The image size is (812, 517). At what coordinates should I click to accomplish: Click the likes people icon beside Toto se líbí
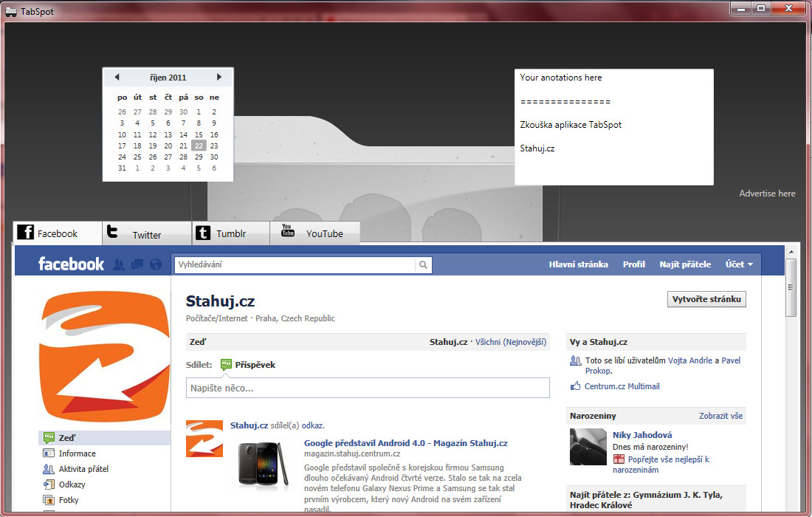tap(575, 360)
